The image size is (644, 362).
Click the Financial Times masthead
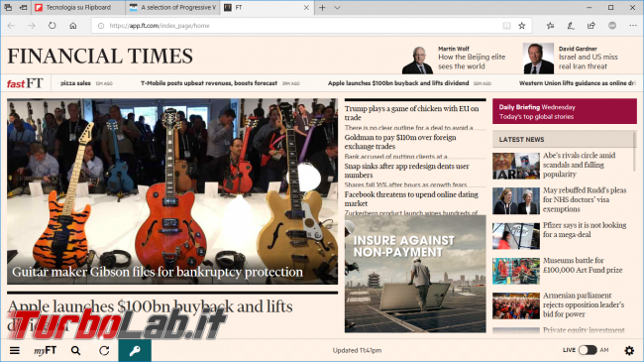tap(100, 56)
